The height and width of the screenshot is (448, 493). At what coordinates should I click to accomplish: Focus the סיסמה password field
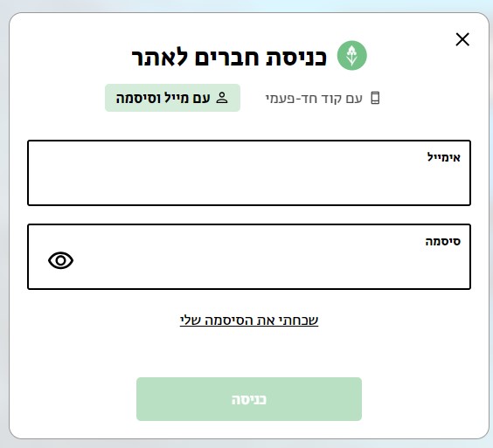(249, 257)
